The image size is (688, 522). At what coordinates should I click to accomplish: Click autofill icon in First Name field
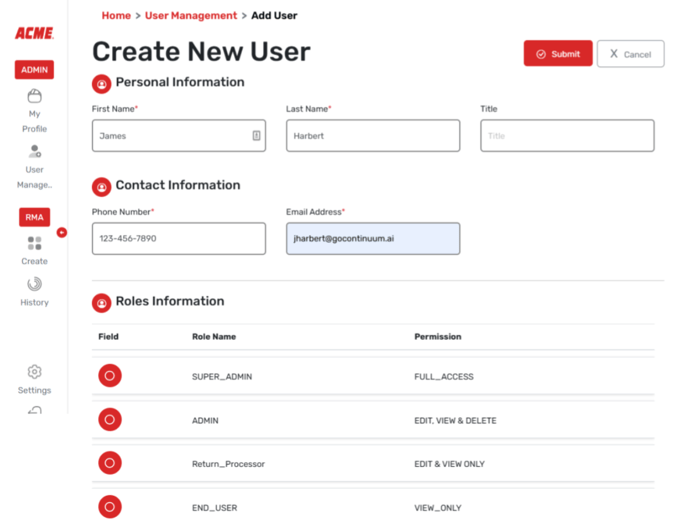(x=256, y=136)
